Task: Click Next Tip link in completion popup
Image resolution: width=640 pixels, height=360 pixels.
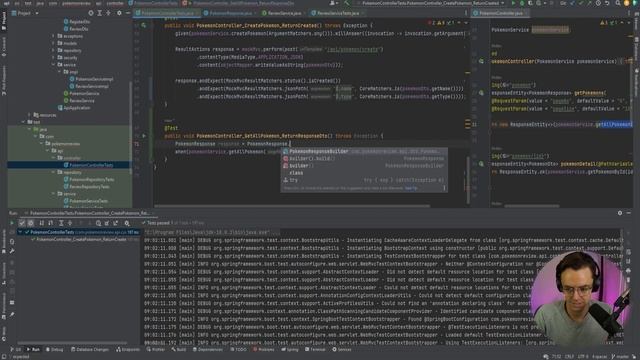Action: [411, 188]
